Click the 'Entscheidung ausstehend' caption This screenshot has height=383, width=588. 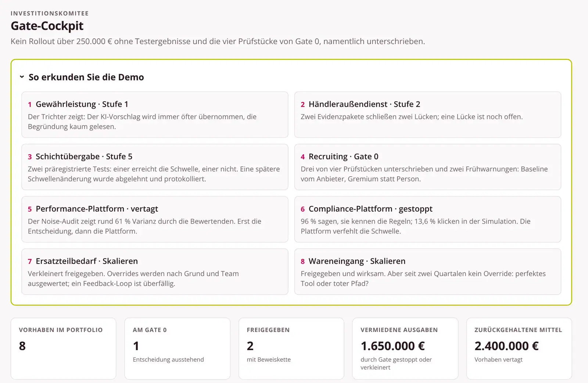point(168,359)
